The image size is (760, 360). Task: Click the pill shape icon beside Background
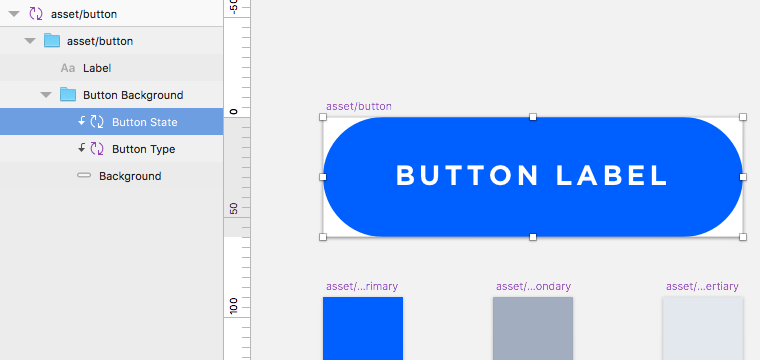[84, 176]
